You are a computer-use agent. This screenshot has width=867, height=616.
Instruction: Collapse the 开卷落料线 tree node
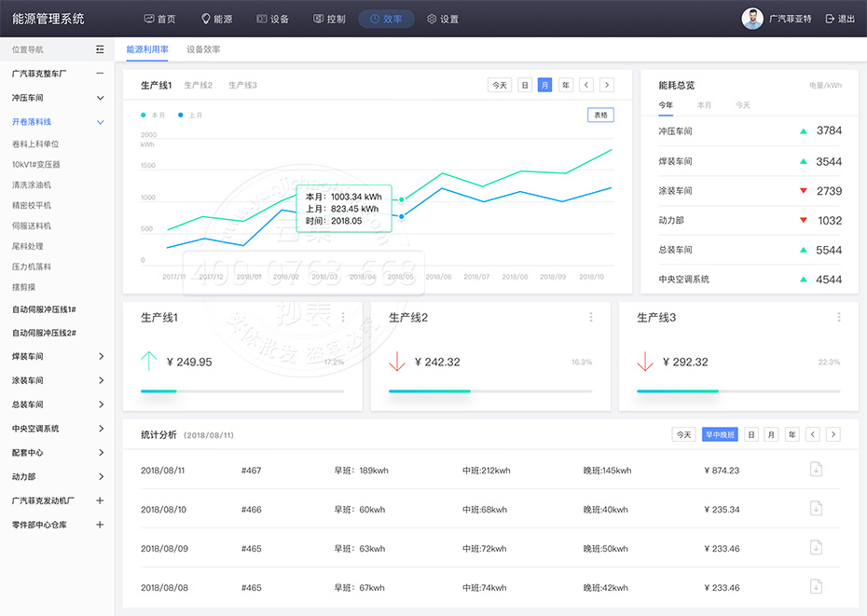pos(101,122)
